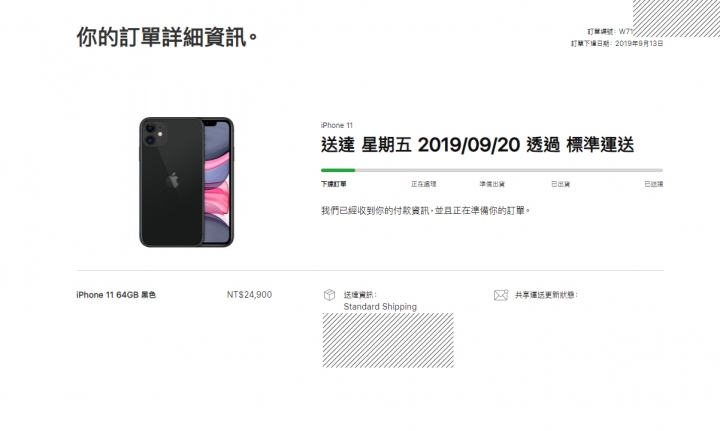Image resolution: width=720 pixels, height=431 pixels.
Task: Click the 已送達 progress step label
Action: pos(653,184)
